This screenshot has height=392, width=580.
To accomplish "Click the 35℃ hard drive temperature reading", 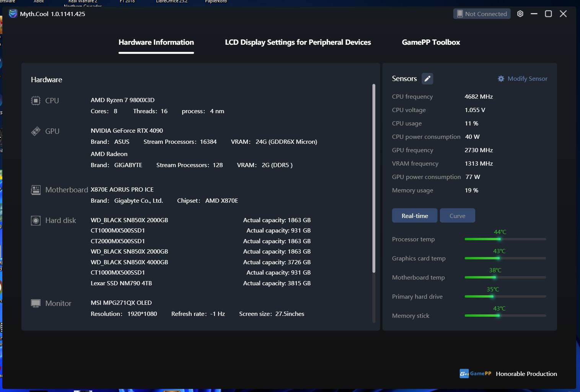I will point(493,289).
